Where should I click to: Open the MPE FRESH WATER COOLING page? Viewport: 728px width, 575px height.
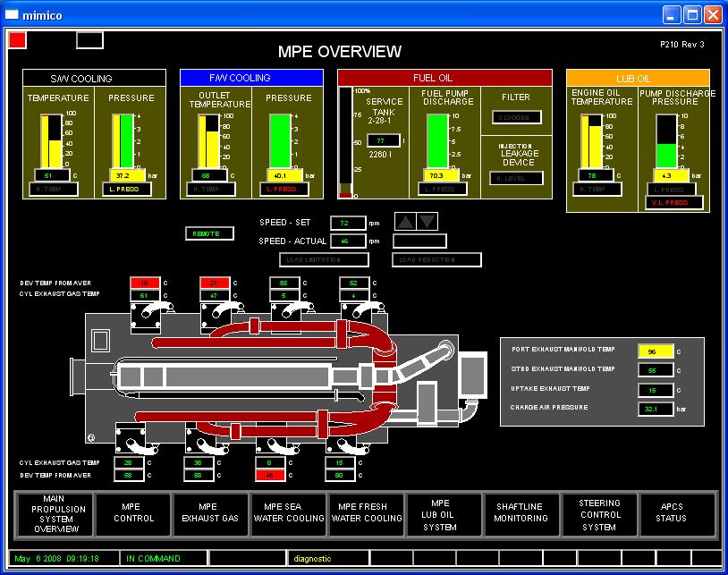coord(367,514)
